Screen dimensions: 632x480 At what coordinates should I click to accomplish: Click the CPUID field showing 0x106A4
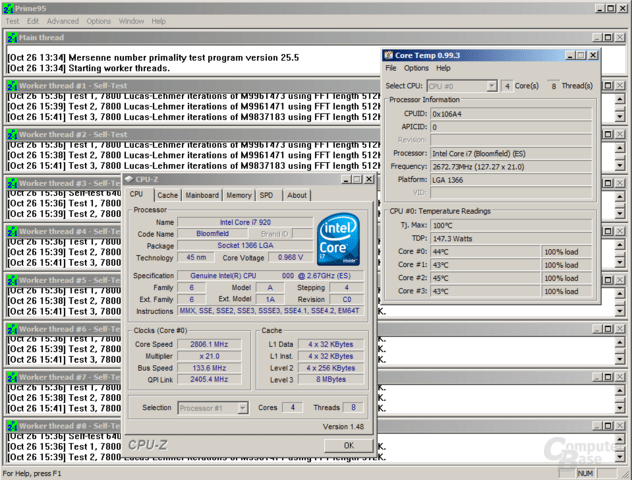511,114
